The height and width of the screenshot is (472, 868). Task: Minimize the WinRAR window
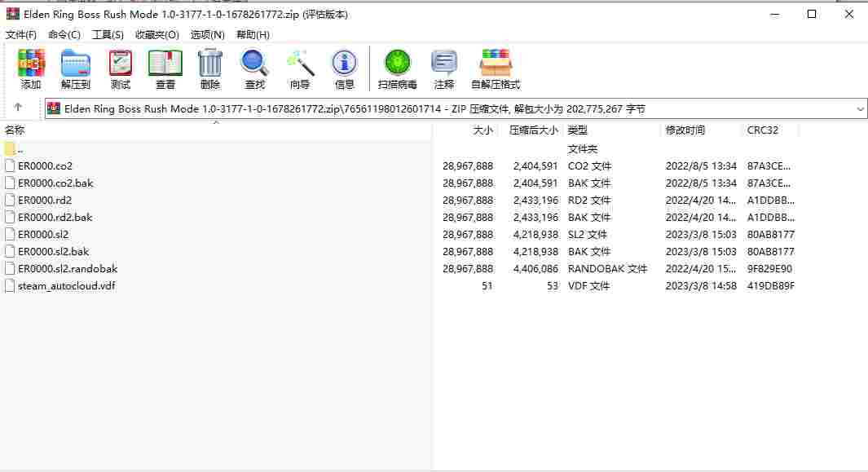(774, 15)
